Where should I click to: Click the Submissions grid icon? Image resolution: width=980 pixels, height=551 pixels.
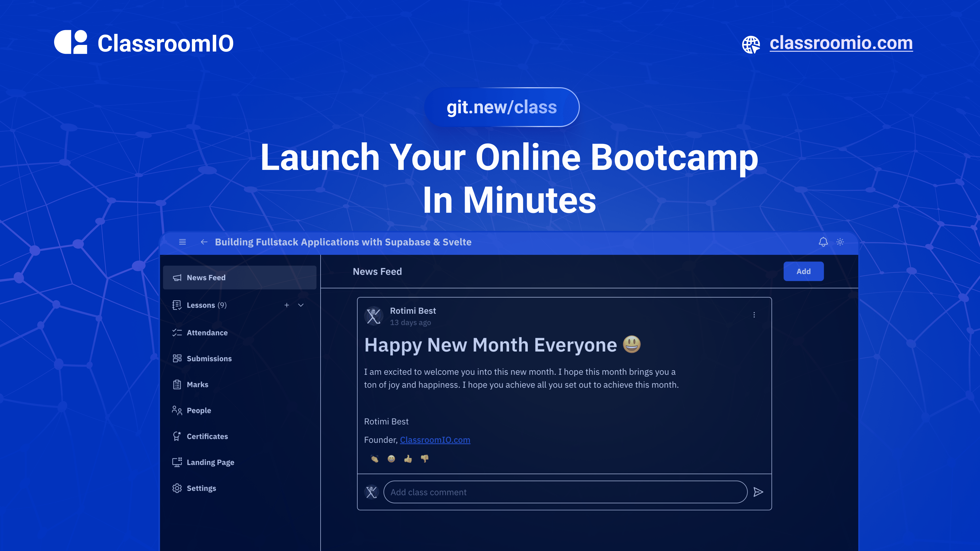coord(177,359)
